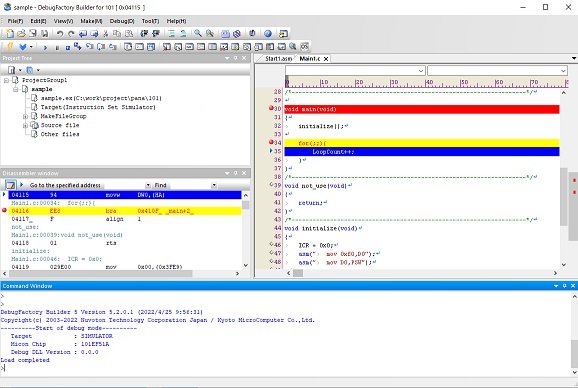578x388 pixels.
Task: Click the blue download arrow icon
Action: click(22, 46)
